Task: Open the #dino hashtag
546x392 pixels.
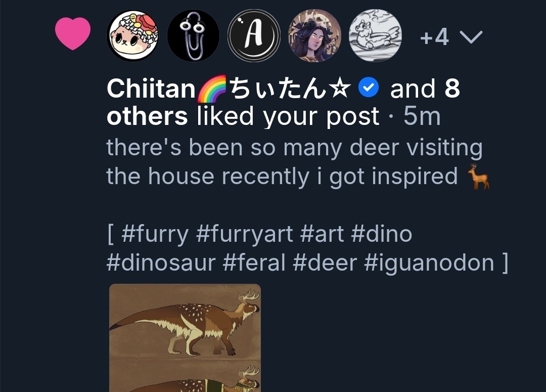Action: pos(382,234)
